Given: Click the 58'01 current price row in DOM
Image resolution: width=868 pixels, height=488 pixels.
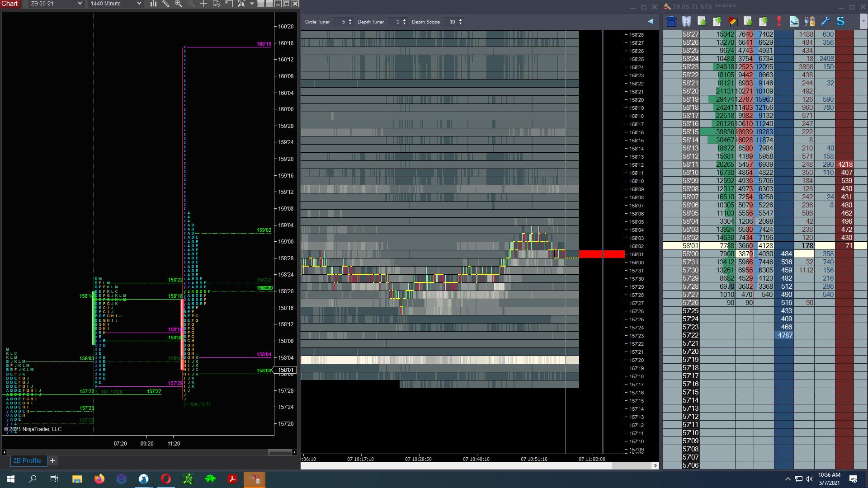Looking at the screenshot, I should click(765, 246).
